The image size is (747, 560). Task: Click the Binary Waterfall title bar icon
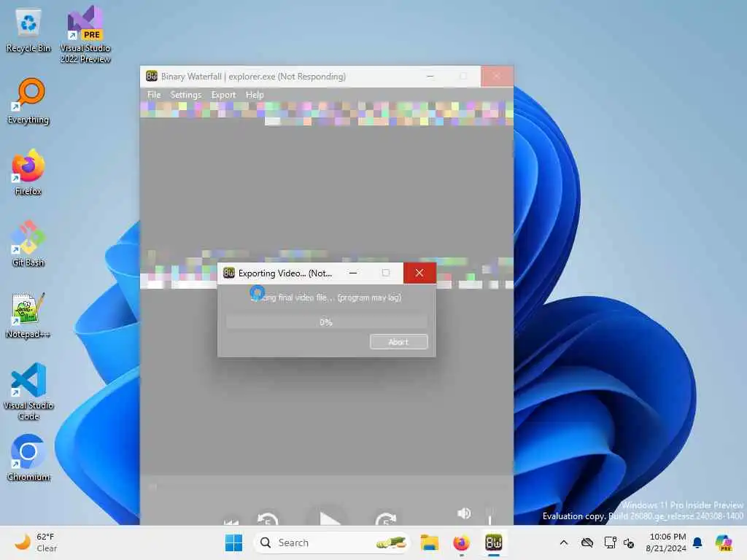pyautogui.click(x=152, y=76)
